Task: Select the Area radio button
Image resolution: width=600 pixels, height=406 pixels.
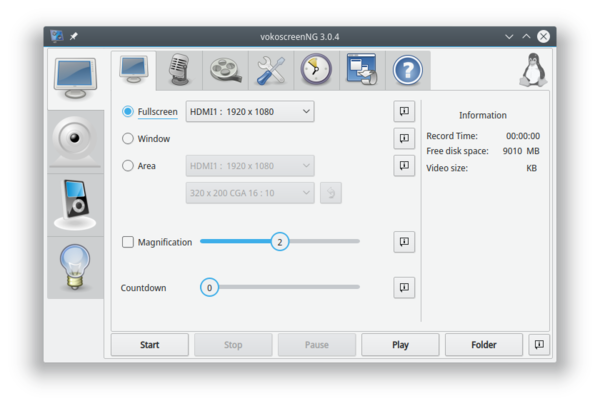Action: coord(127,166)
